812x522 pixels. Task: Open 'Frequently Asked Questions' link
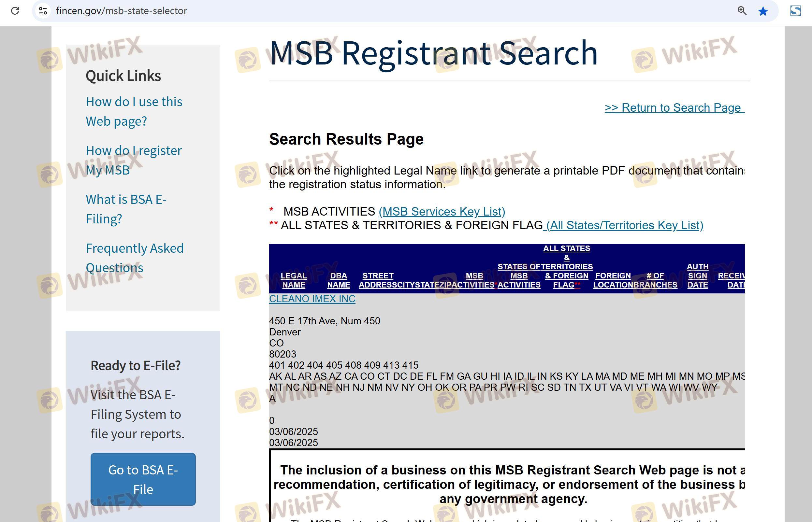coord(135,258)
